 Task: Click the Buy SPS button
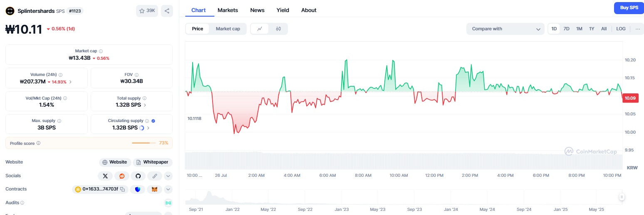[x=629, y=8]
